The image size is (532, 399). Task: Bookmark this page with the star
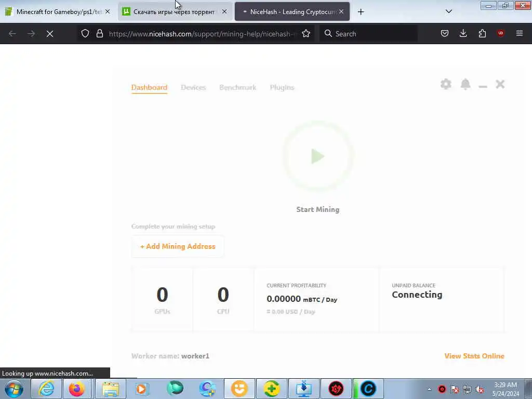click(x=306, y=33)
